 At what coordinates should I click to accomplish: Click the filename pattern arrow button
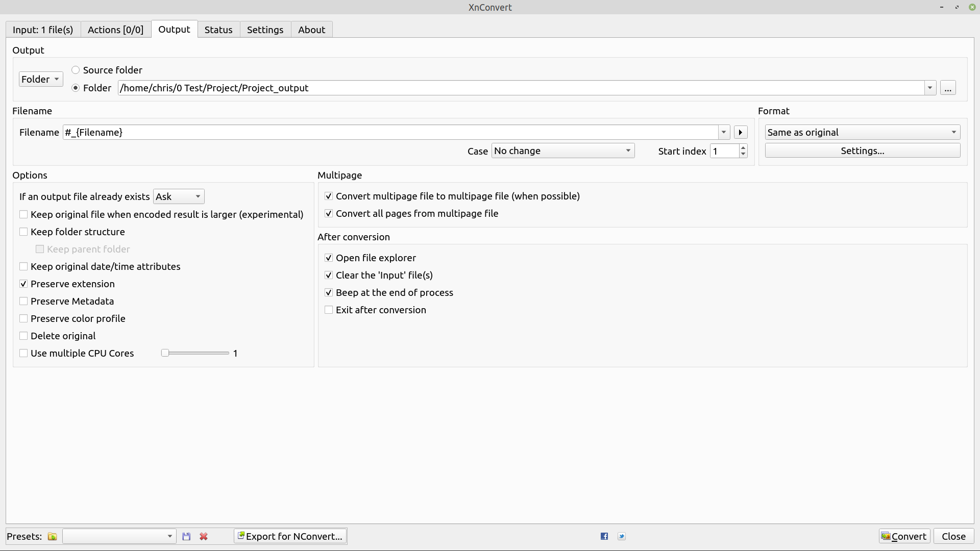coord(740,132)
